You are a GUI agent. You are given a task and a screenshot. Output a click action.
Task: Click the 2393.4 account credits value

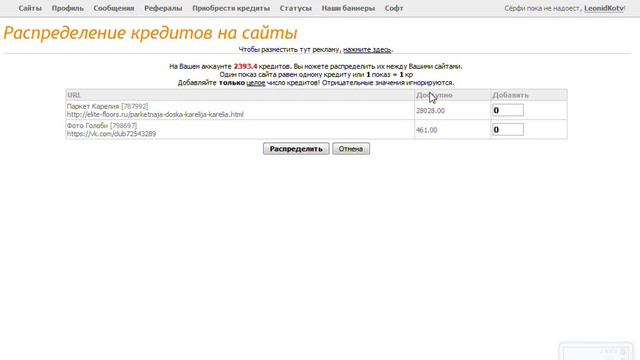coord(245,66)
